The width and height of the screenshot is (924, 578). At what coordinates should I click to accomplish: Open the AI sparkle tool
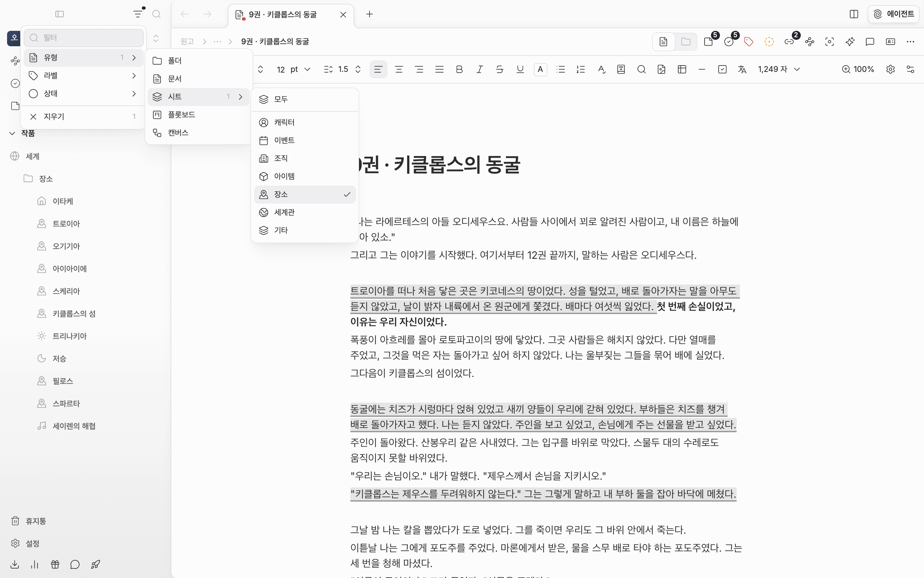tap(850, 42)
